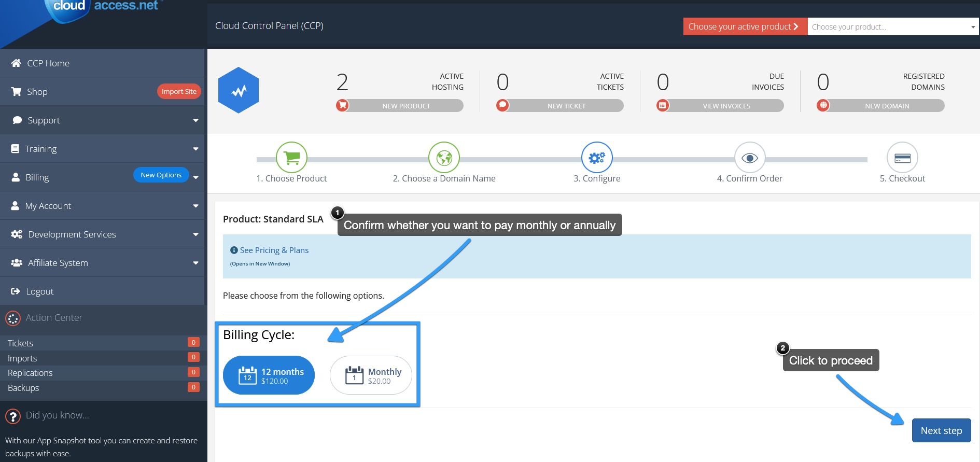The height and width of the screenshot is (462, 980).
Task: Open the Logout sidebar item
Action: (x=102, y=291)
